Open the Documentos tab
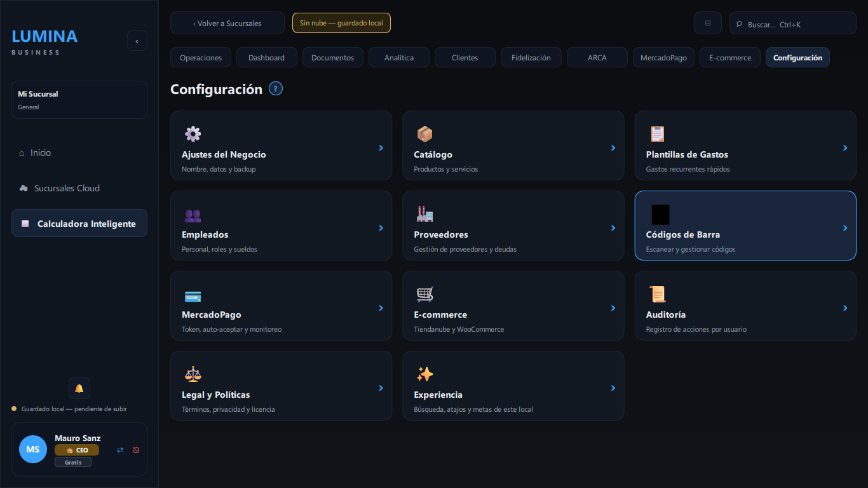Viewport: 868px width, 488px height. click(333, 57)
